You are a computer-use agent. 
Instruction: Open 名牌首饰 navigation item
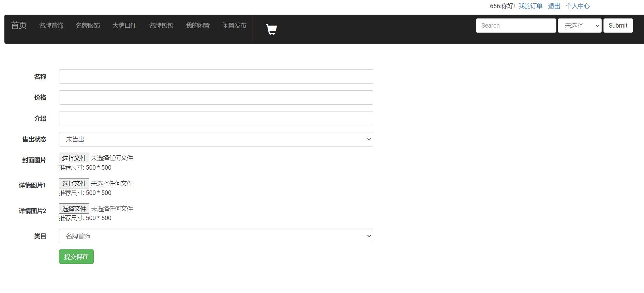pos(51,26)
